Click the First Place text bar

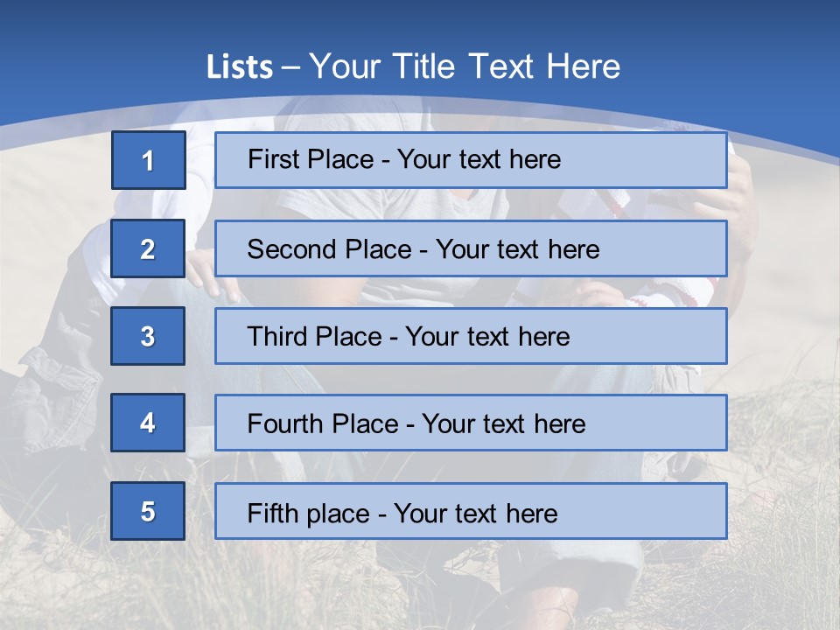[x=471, y=160]
